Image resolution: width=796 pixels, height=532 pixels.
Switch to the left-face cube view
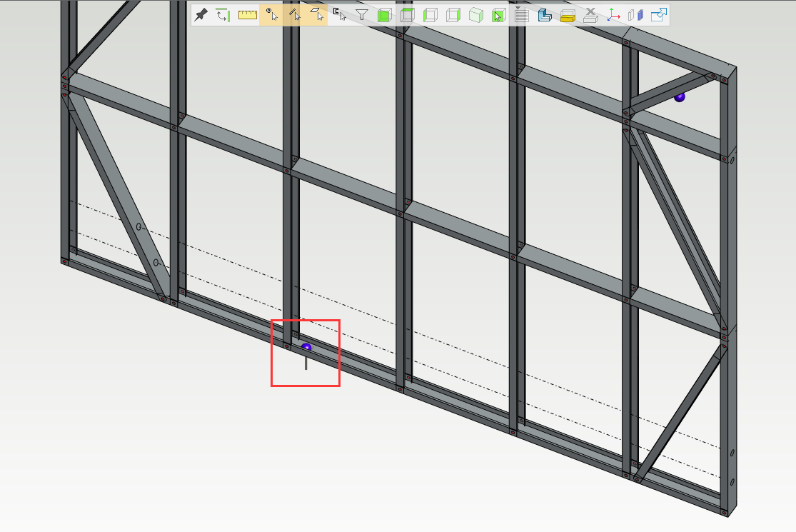coord(430,15)
